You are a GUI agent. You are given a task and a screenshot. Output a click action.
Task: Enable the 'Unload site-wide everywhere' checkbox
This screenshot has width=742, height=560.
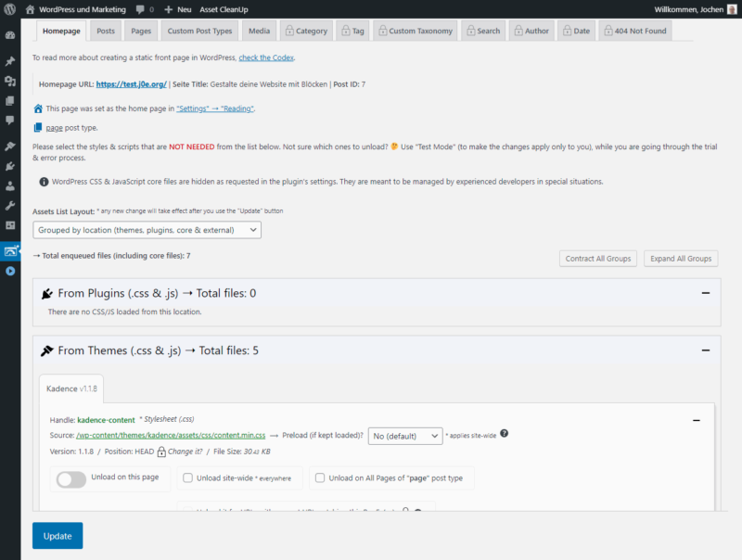(x=189, y=477)
